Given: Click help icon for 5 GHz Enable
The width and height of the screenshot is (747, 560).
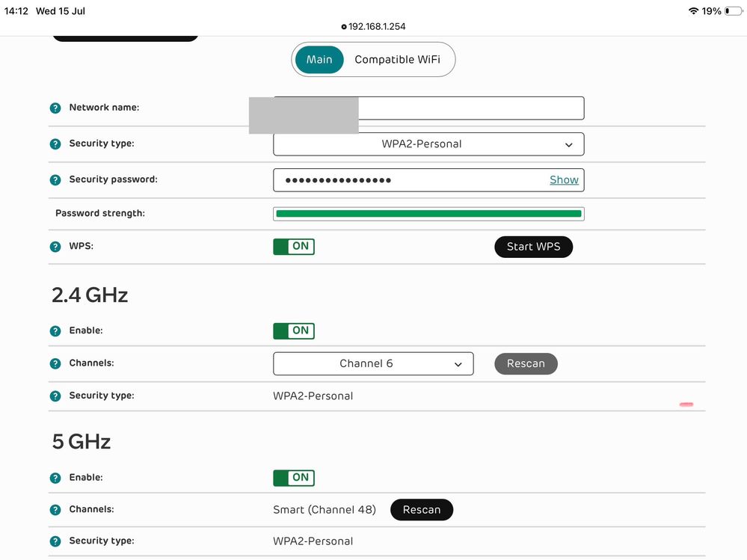Looking at the screenshot, I should (x=55, y=478).
